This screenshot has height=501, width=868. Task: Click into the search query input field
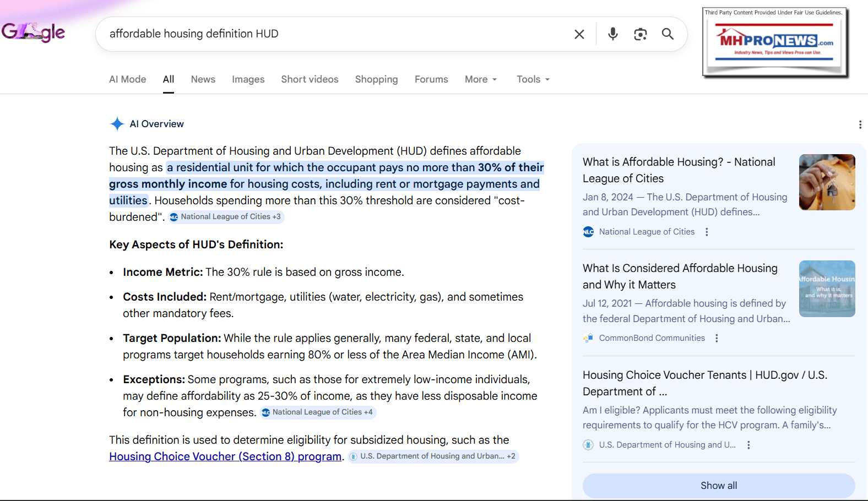pyautogui.click(x=330, y=34)
